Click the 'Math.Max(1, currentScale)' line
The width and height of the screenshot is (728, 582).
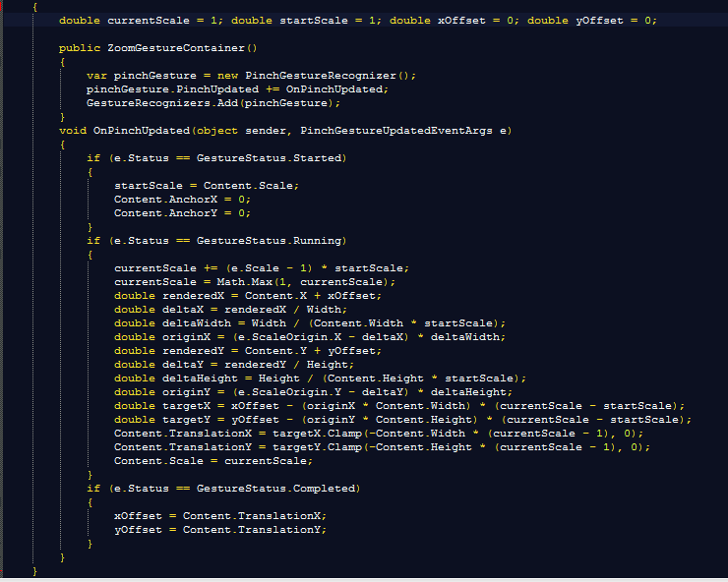(x=255, y=282)
